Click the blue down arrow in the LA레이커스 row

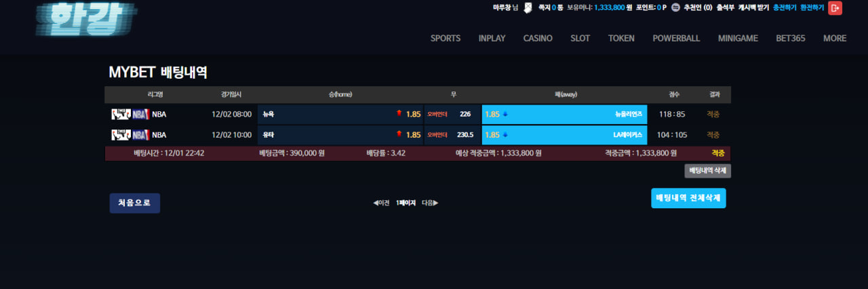coord(505,135)
